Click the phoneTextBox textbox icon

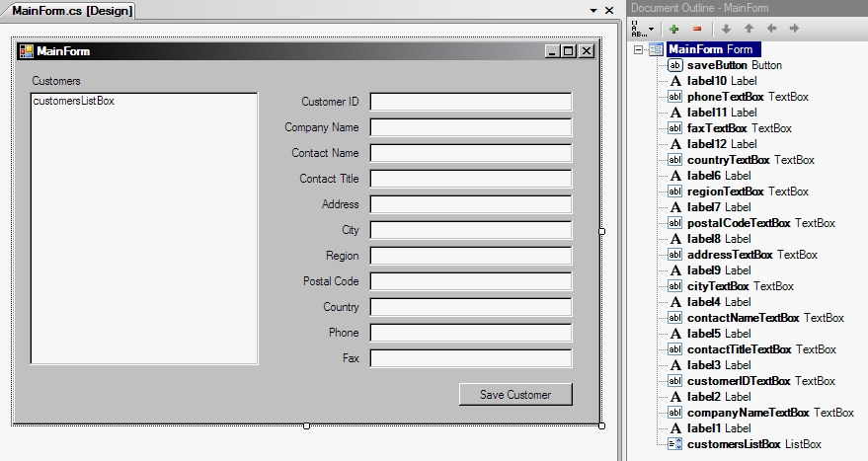[x=674, y=97]
